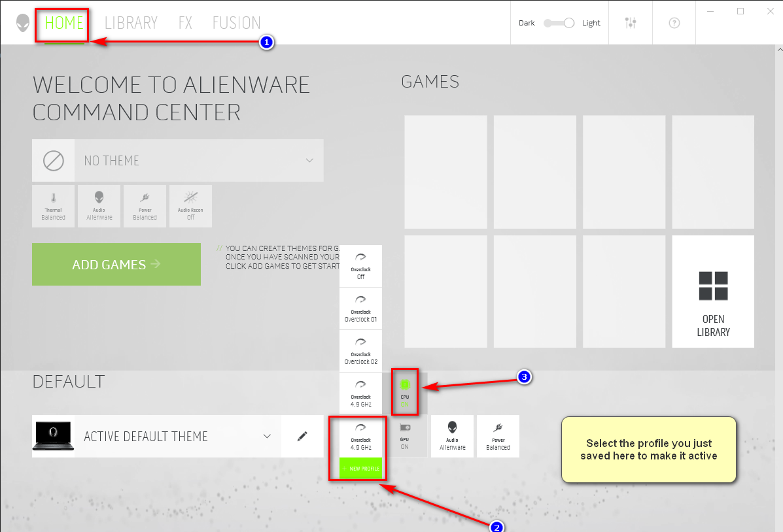The image size is (783, 532).
Task: Click the Alienware head logo
Action: (x=22, y=23)
